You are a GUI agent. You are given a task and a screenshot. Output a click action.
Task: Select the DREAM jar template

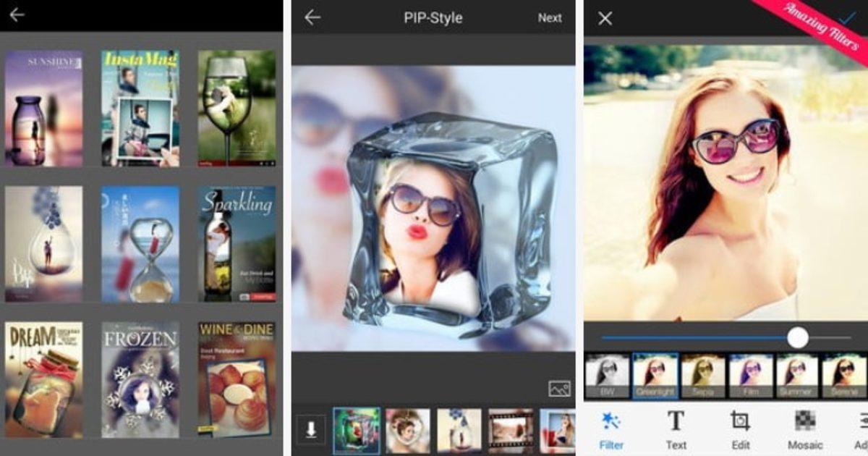[43, 379]
